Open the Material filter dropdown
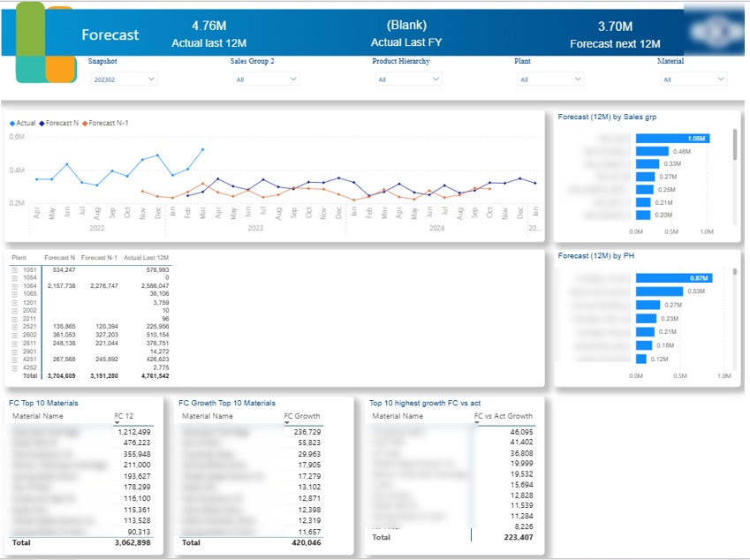This screenshot has width=750, height=560. click(x=693, y=78)
